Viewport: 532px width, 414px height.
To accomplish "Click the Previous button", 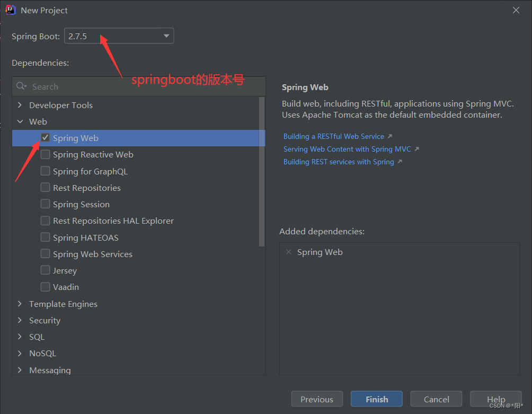I will click(317, 399).
